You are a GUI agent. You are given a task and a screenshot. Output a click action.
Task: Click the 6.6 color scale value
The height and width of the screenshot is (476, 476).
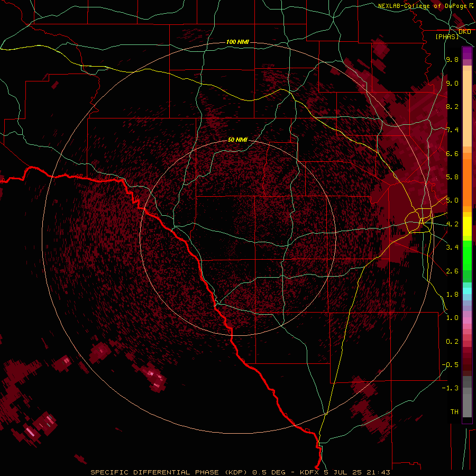point(452,153)
